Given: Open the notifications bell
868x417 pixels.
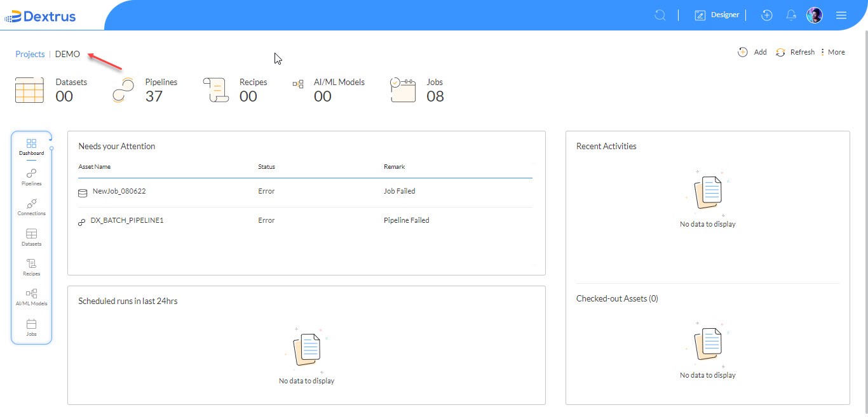Looking at the screenshot, I should (x=792, y=15).
